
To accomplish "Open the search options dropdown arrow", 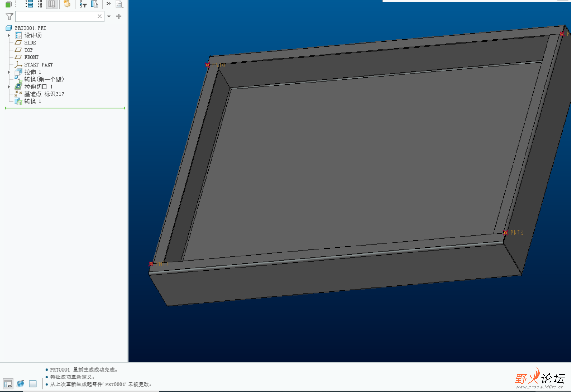I will click(x=109, y=16).
